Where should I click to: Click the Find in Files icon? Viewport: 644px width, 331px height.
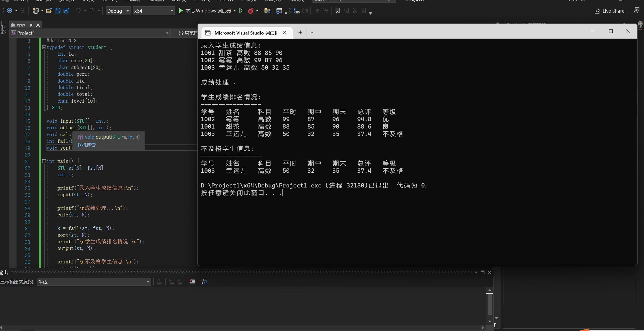click(267, 11)
